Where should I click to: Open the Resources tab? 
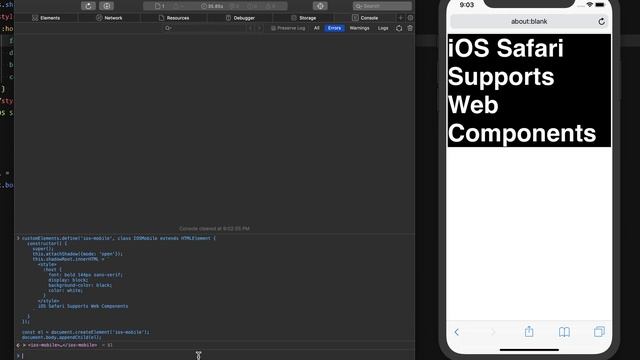(174, 18)
